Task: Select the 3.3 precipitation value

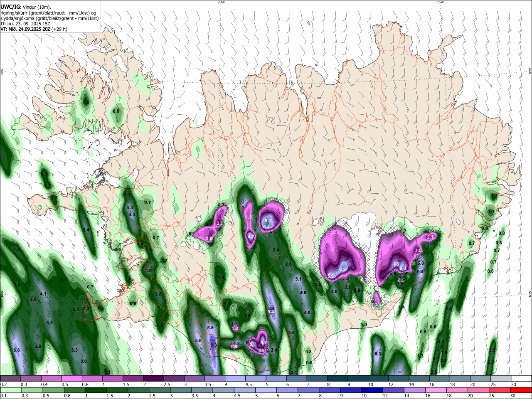Action: 74,350
